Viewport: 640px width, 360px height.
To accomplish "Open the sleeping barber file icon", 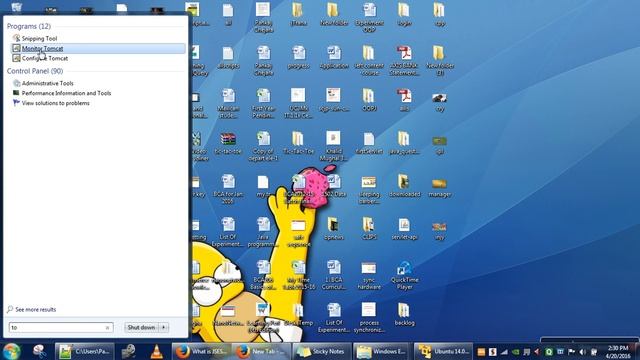I will click(x=369, y=189).
